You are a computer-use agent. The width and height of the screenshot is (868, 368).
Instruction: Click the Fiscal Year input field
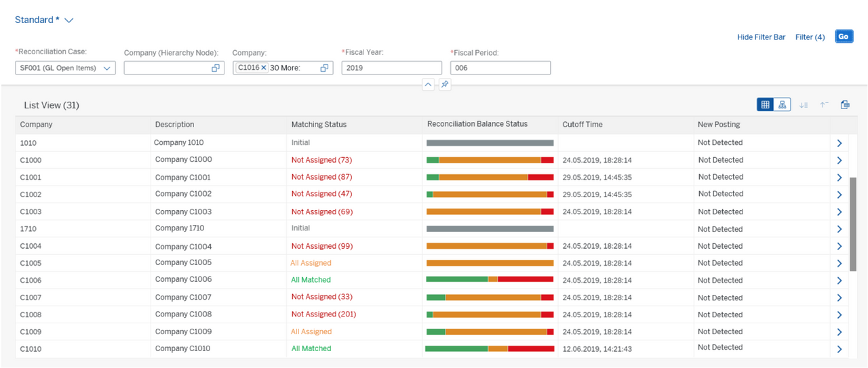[392, 68]
